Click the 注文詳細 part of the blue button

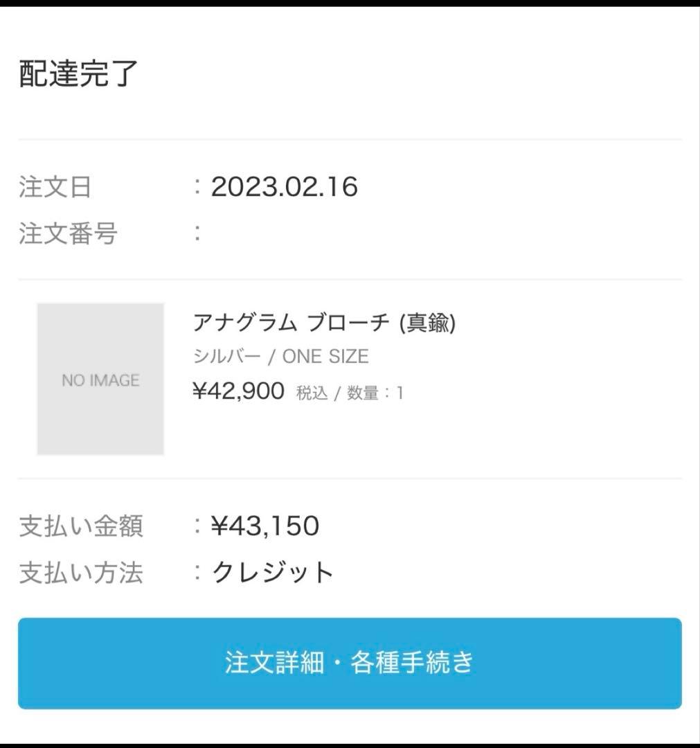(x=274, y=663)
